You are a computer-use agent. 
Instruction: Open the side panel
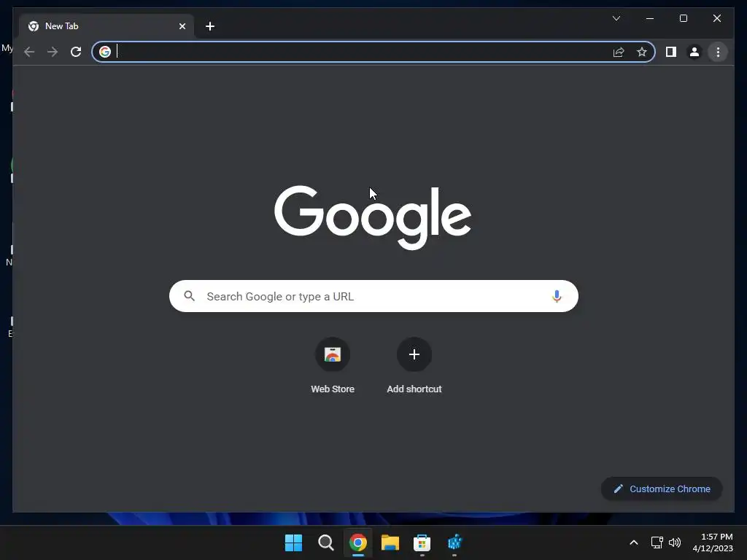671,52
